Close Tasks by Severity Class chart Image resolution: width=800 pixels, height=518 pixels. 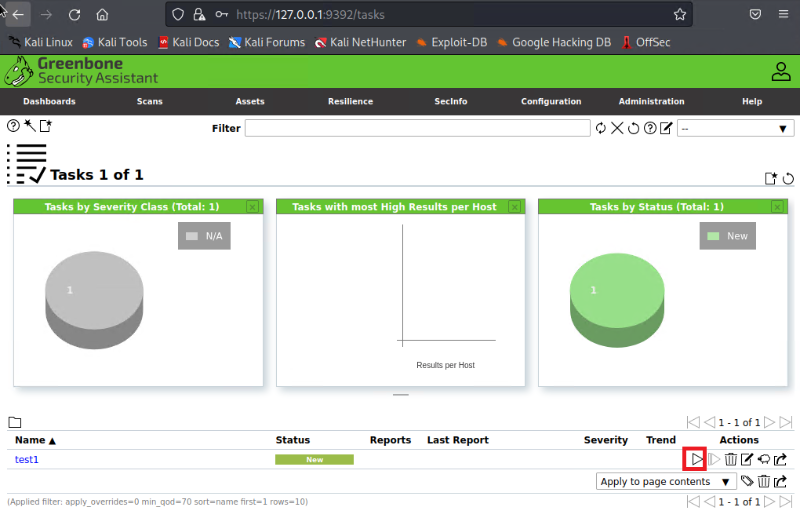coord(252,206)
